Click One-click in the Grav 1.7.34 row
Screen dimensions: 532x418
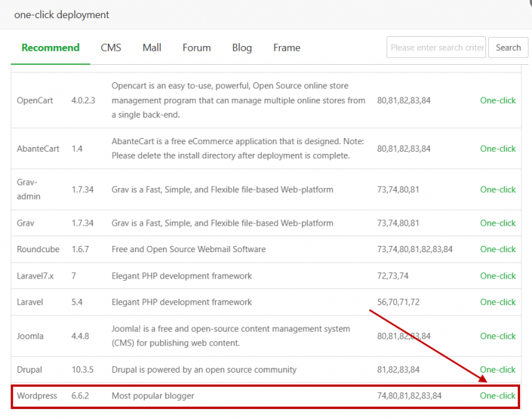click(x=497, y=223)
